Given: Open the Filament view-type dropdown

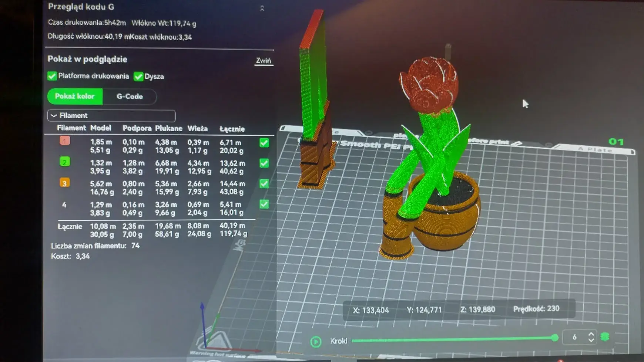Looking at the screenshot, I should point(111,116).
